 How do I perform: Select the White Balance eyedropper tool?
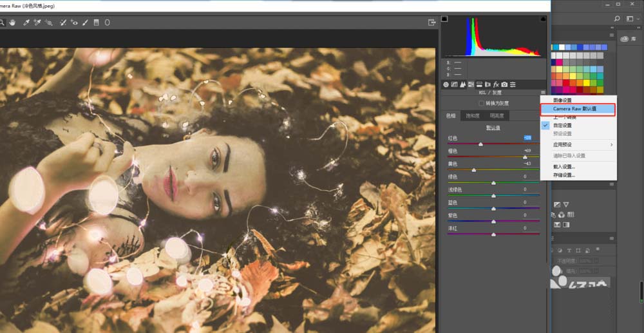[x=26, y=23]
